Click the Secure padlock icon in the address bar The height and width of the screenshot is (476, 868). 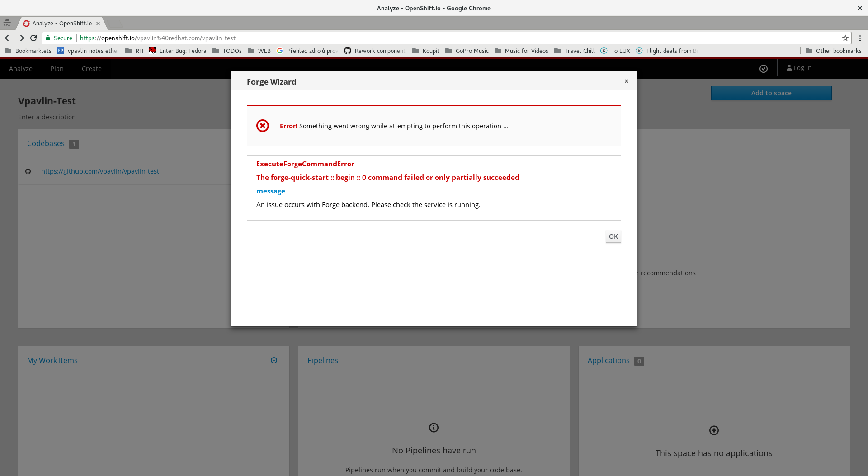48,38
